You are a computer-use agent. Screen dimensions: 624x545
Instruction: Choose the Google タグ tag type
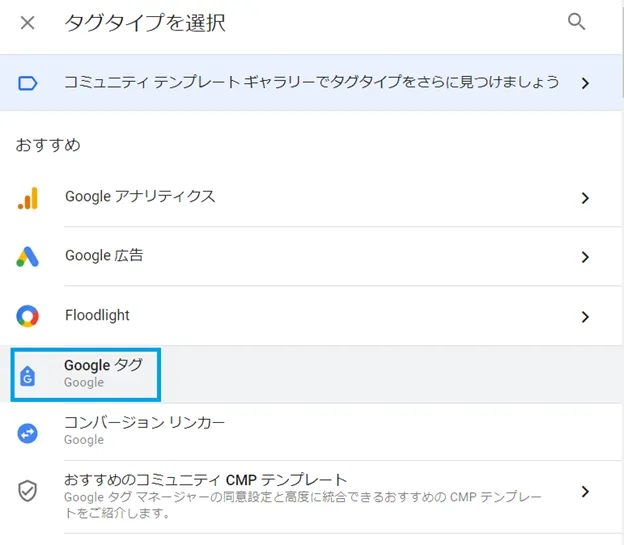point(311,374)
